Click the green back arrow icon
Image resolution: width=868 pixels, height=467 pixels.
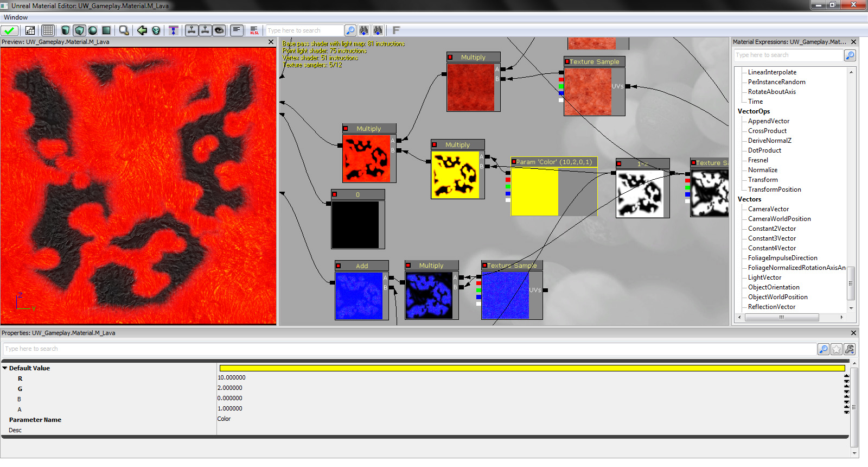[142, 30]
